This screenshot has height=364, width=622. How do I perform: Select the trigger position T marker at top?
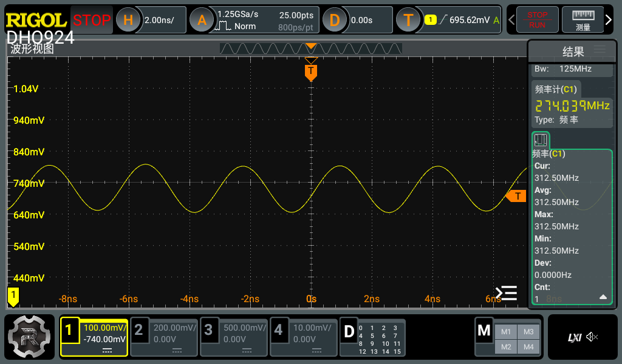(x=311, y=73)
